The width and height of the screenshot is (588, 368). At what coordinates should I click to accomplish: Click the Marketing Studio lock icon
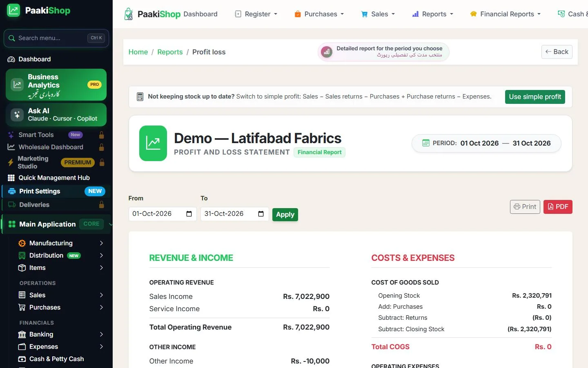coord(102,162)
